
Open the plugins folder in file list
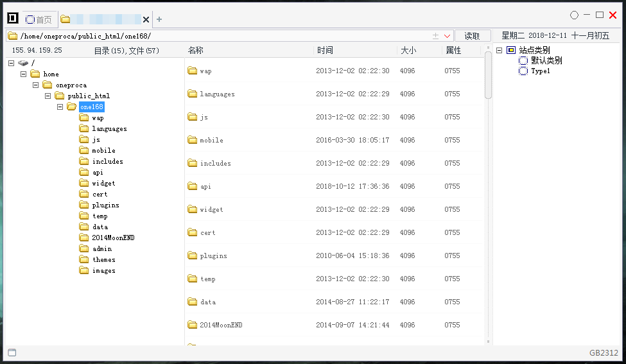tap(213, 256)
